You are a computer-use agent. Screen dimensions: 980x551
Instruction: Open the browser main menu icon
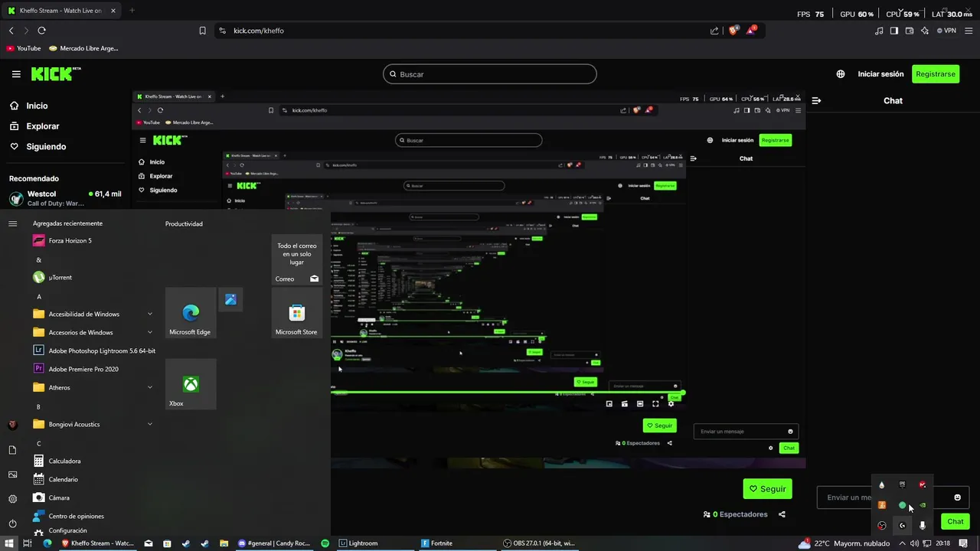click(x=969, y=31)
